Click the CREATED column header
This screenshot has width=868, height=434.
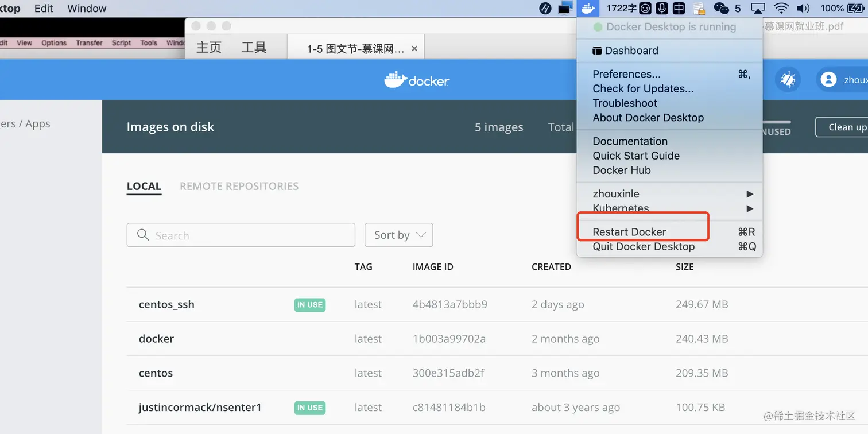[551, 267]
